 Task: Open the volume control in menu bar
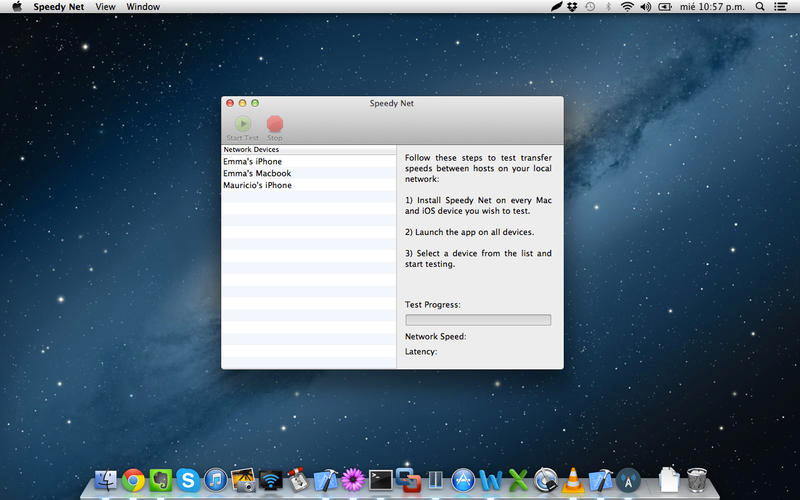coord(645,7)
